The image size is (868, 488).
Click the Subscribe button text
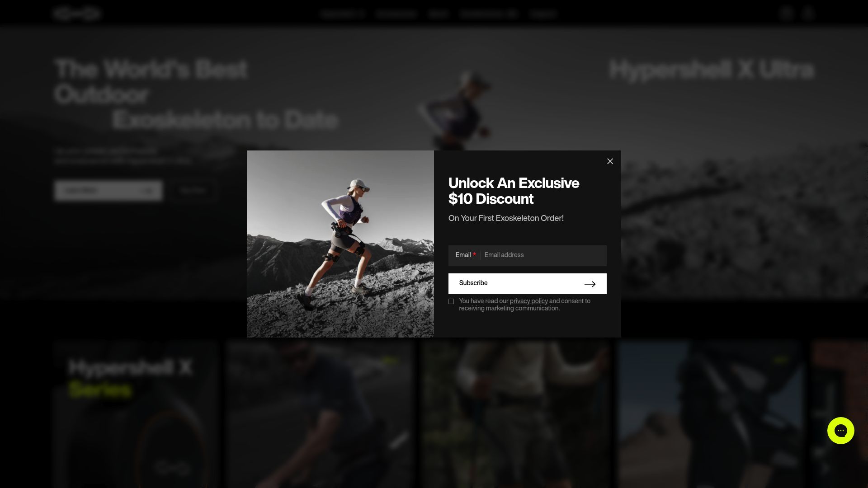click(473, 283)
